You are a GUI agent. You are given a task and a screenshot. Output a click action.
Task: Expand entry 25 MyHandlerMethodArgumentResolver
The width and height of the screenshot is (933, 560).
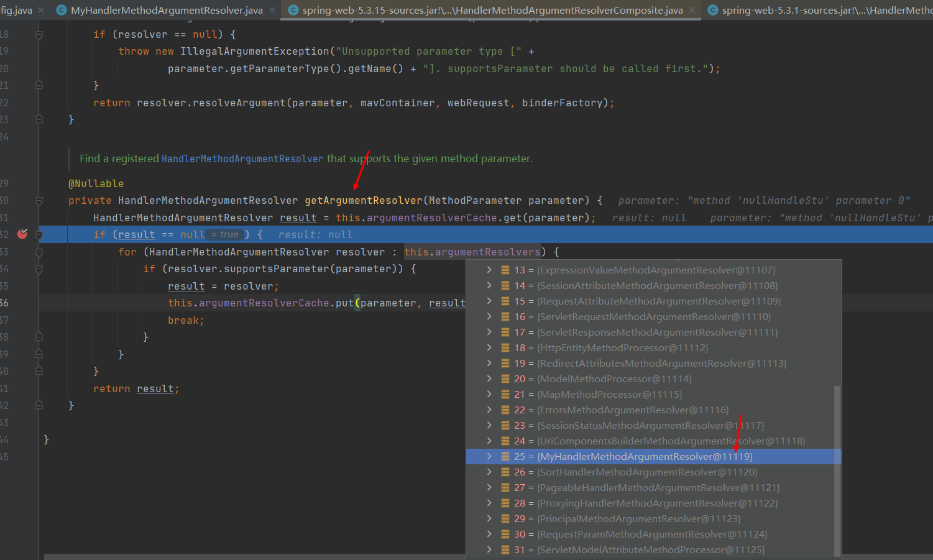pyautogui.click(x=489, y=456)
